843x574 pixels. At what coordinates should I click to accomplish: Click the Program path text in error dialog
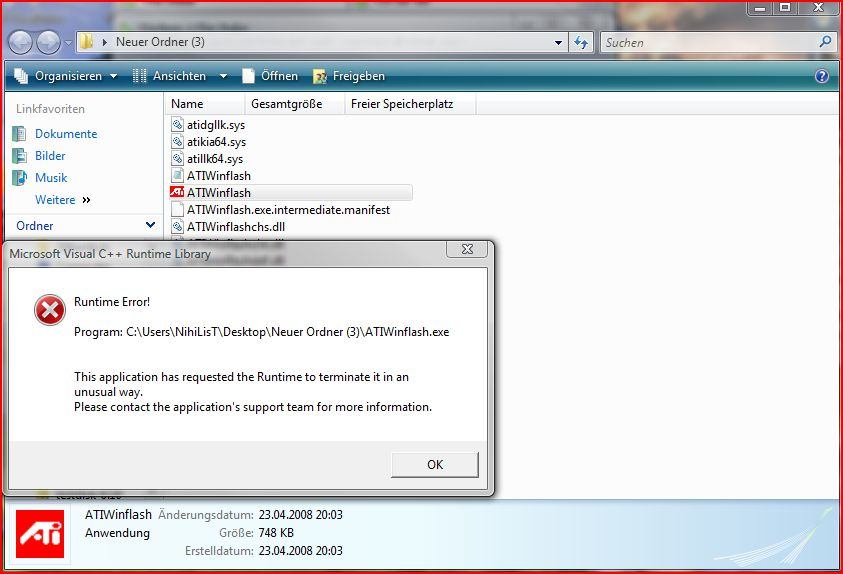click(261, 332)
